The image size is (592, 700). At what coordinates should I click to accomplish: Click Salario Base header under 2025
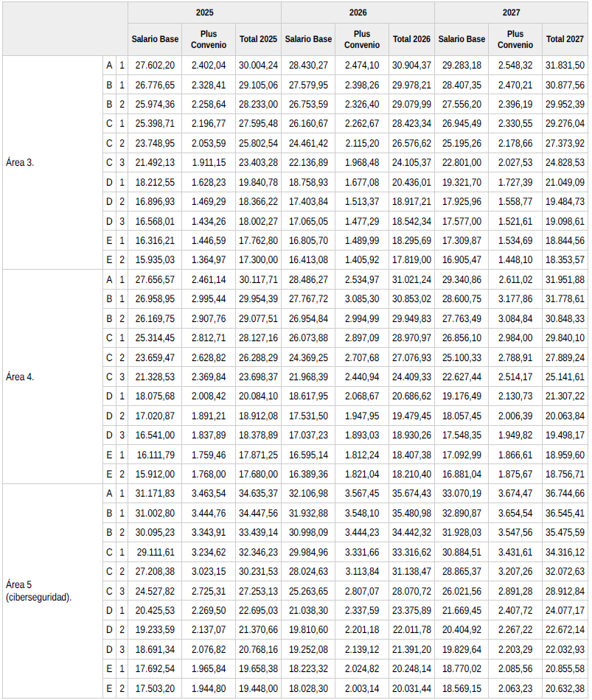153,39
